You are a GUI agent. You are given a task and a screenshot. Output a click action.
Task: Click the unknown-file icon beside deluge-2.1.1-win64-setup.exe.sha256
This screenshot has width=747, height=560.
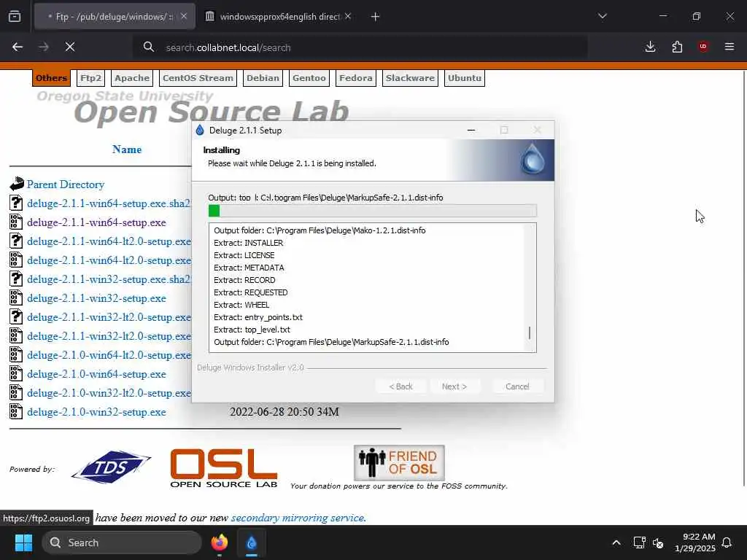click(16, 203)
